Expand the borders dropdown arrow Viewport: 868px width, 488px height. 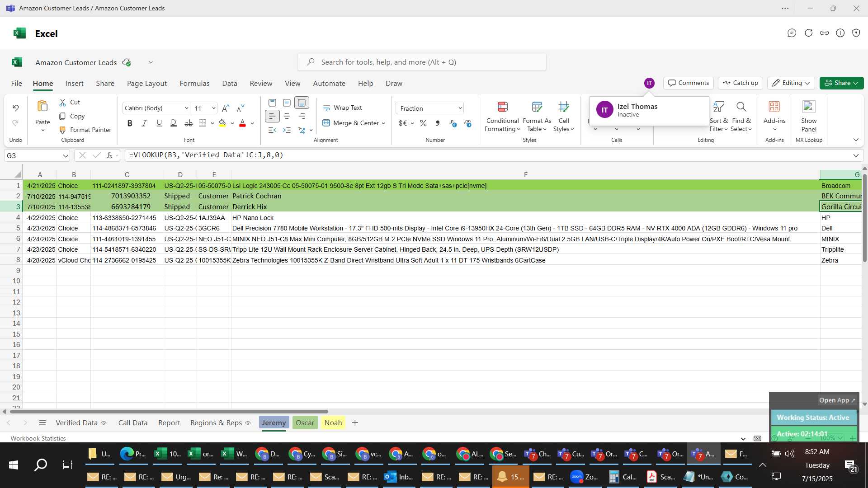click(212, 123)
